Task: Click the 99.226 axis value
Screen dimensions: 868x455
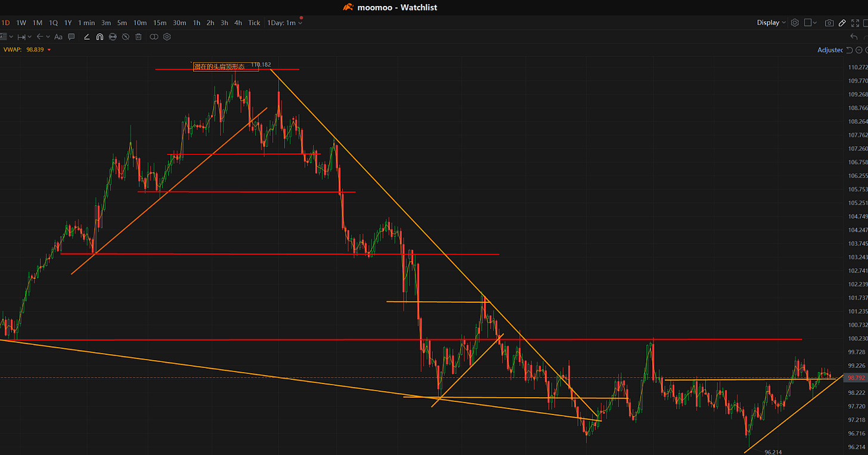Action: click(x=857, y=366)
